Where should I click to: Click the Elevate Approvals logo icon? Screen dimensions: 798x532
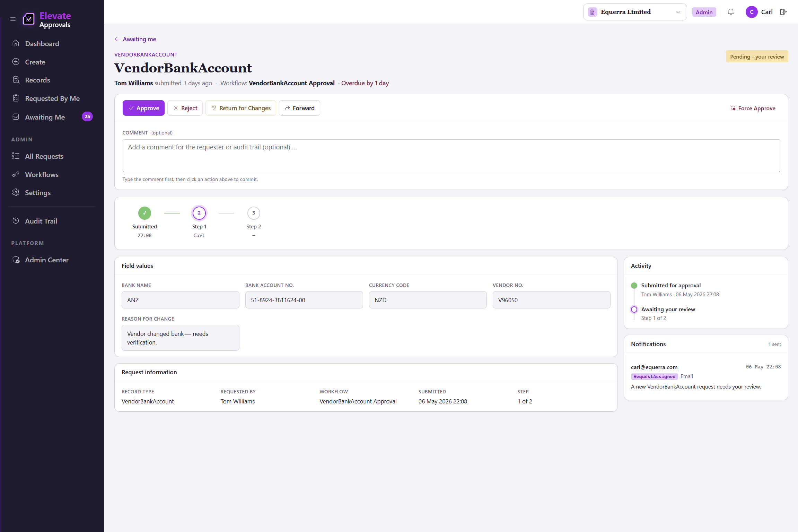pyautogui.click(x=29, y=19)
